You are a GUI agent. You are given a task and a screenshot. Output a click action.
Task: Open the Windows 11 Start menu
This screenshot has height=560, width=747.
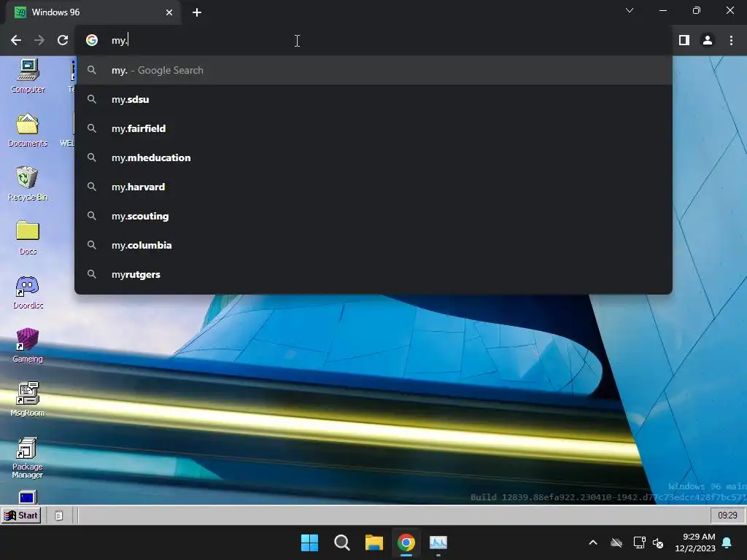pyautogui.click(x=309, y=542)
